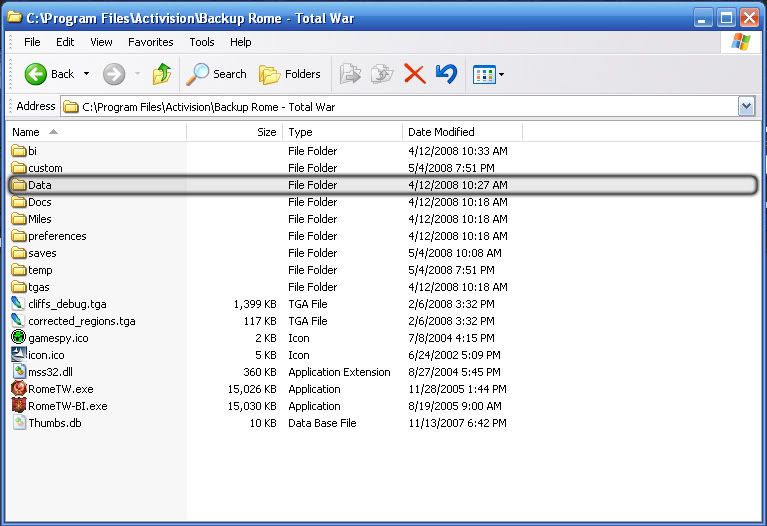
Task: Click the date 6/24/2002 5:09 PM
Action: 454,355
